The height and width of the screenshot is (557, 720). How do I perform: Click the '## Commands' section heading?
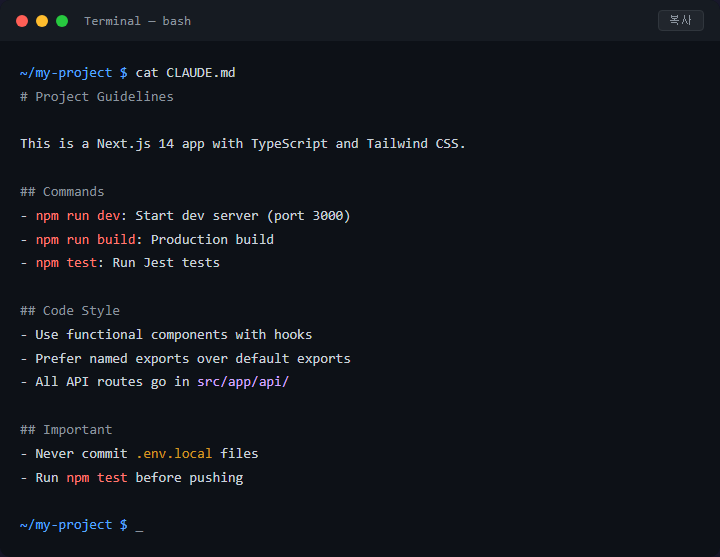click(x=62, y=191)
